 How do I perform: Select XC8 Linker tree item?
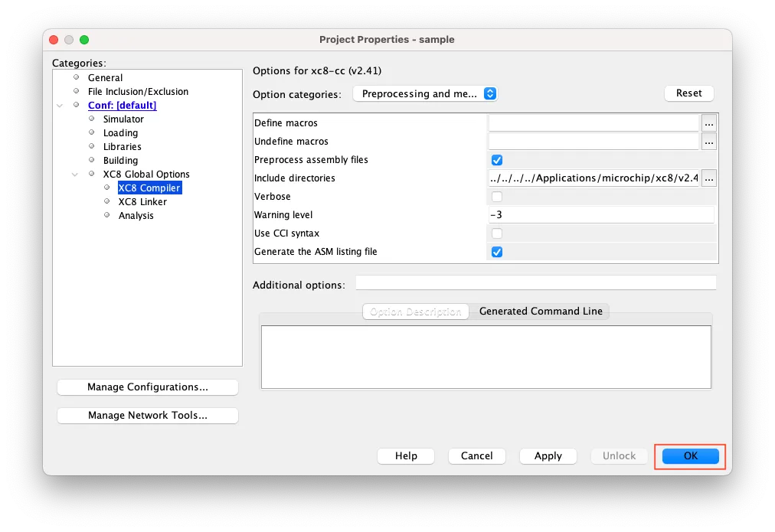point(142,202)
